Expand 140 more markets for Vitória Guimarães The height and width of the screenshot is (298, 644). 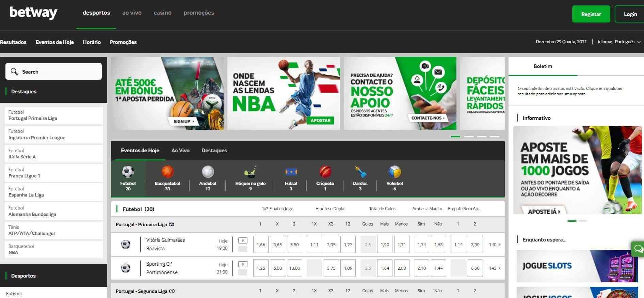click(495, 245)
